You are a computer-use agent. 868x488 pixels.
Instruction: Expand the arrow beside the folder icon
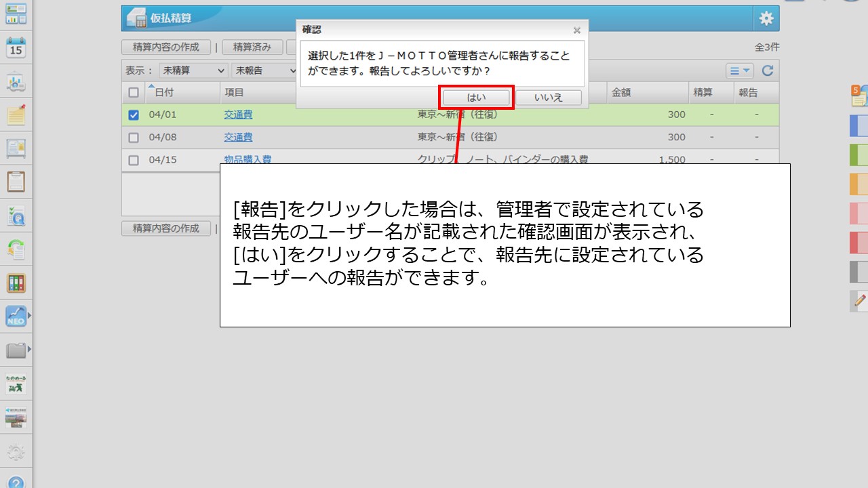point(29,350)
